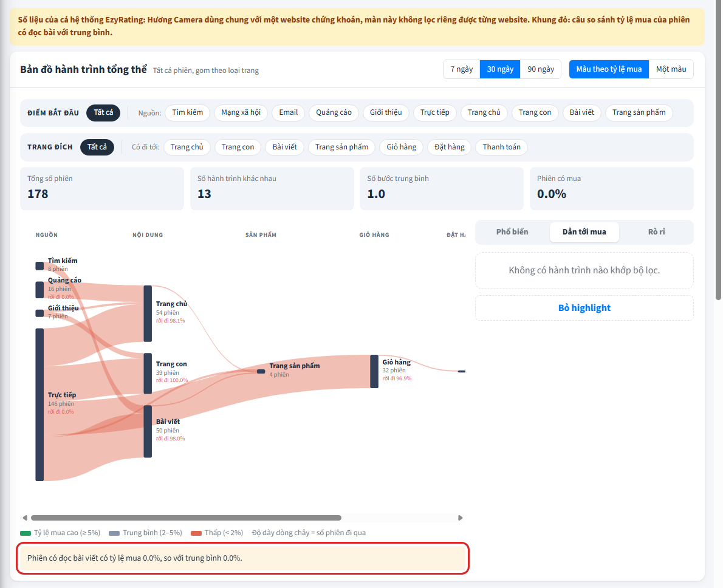The height and width of the screenshot is (588, 723).
Task: Filter destination by Đặt hàng chip
Action: coord(450,147)
